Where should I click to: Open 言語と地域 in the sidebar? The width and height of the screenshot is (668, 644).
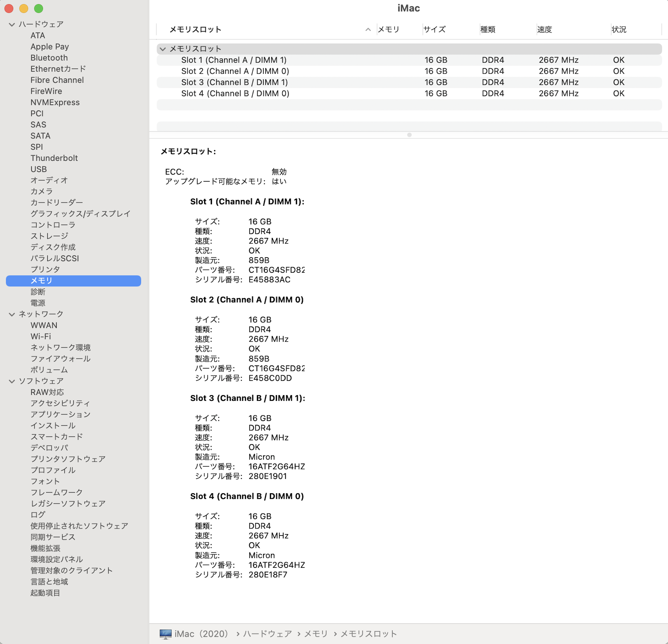click(49, 582)
